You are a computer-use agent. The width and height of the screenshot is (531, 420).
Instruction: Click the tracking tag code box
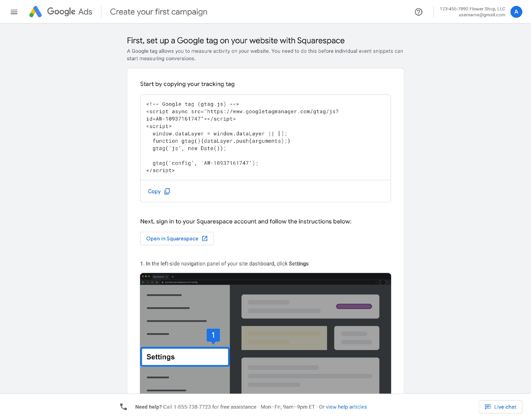click(x=265, y=137)
